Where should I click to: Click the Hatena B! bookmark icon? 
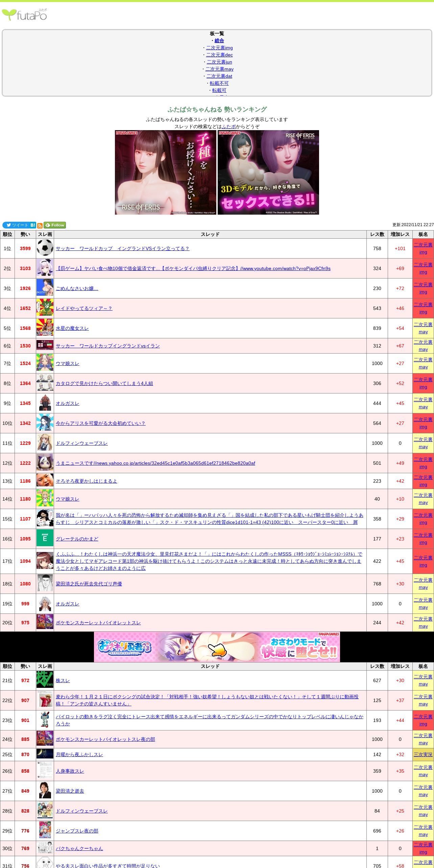33,225
